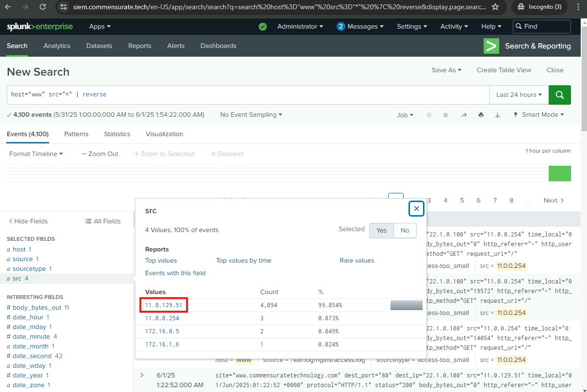The height and width of the screenshot is (392, 587).
Task: Reload the browser page
Action: click(x=43, y=7)
